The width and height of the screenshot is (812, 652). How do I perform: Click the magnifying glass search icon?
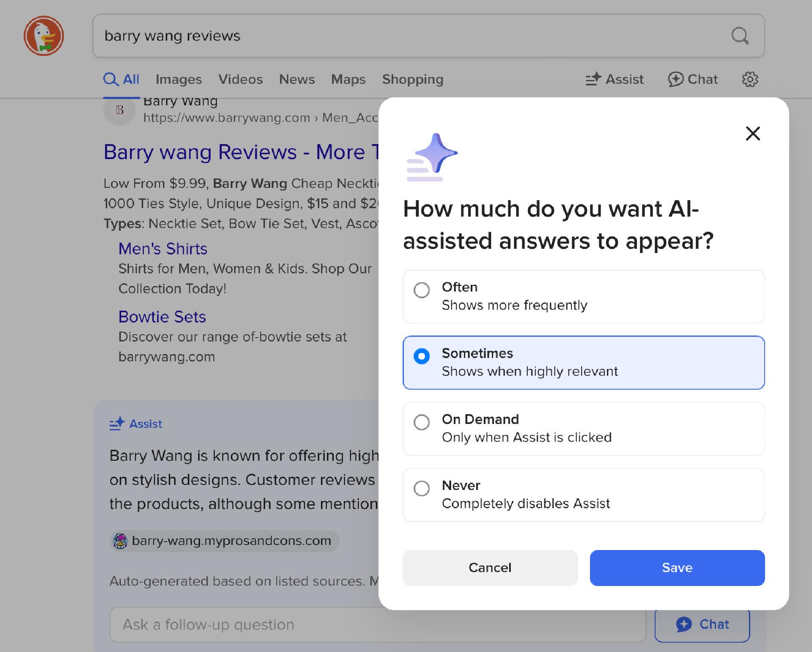[x=740, y=36]
